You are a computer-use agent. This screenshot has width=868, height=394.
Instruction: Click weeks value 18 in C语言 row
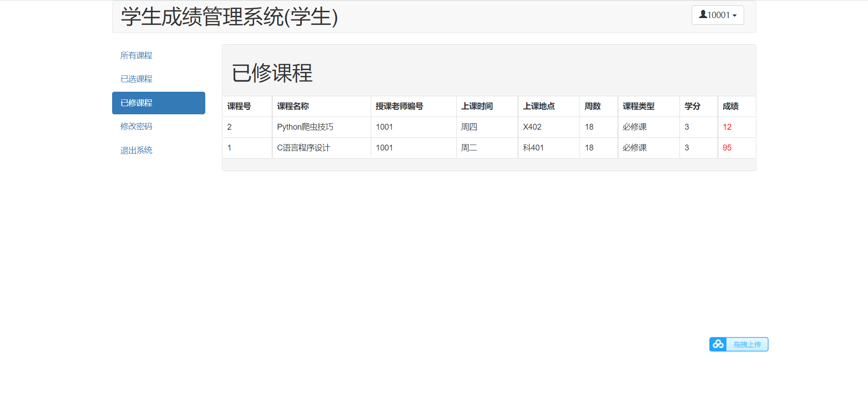point(599,148)
